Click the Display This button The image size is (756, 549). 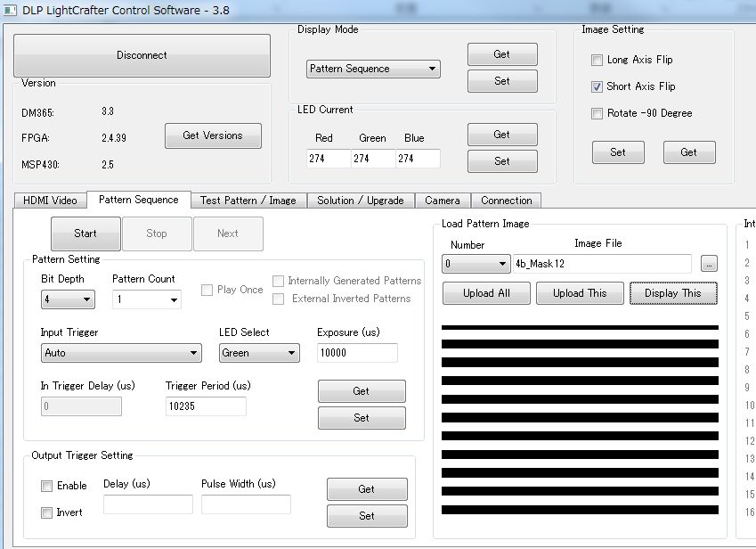click(673, 293)
